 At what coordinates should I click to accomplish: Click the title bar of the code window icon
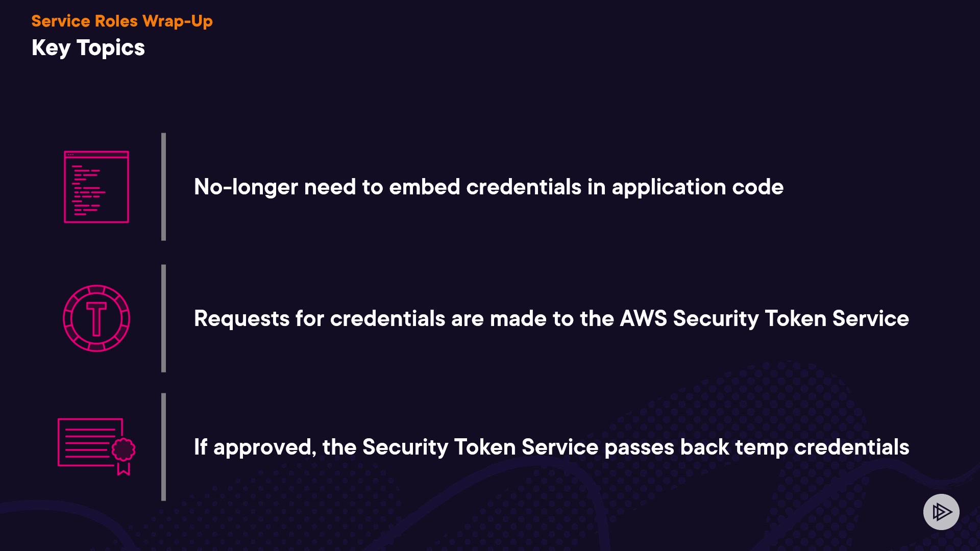96,154
